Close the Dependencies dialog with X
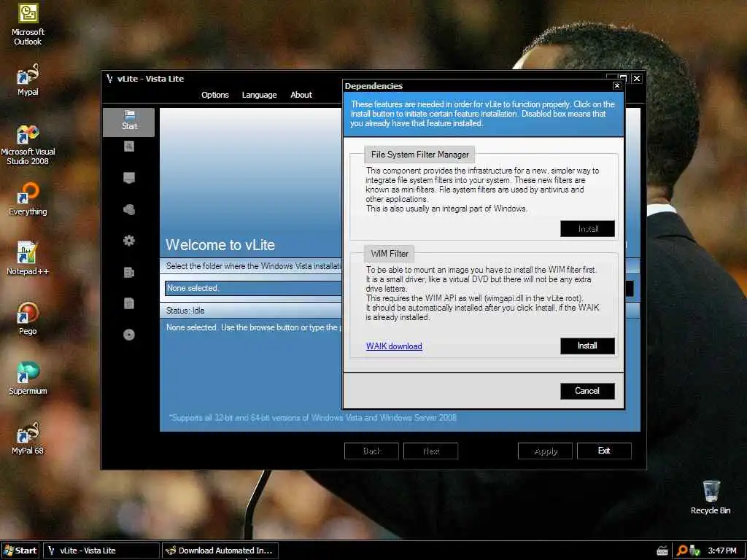 [617, 86]
